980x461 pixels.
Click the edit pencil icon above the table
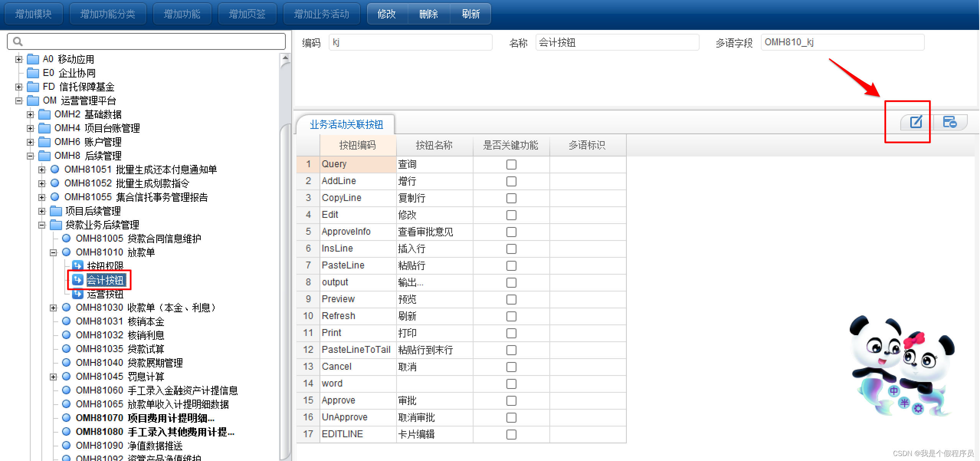pyautogui.click(x=916, y=122)
